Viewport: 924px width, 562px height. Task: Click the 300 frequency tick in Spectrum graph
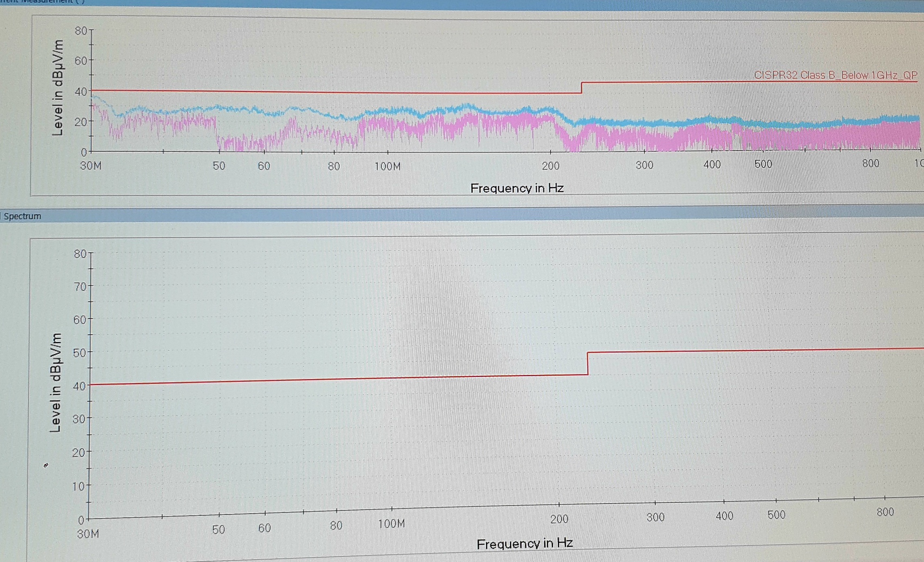[655, 517]
